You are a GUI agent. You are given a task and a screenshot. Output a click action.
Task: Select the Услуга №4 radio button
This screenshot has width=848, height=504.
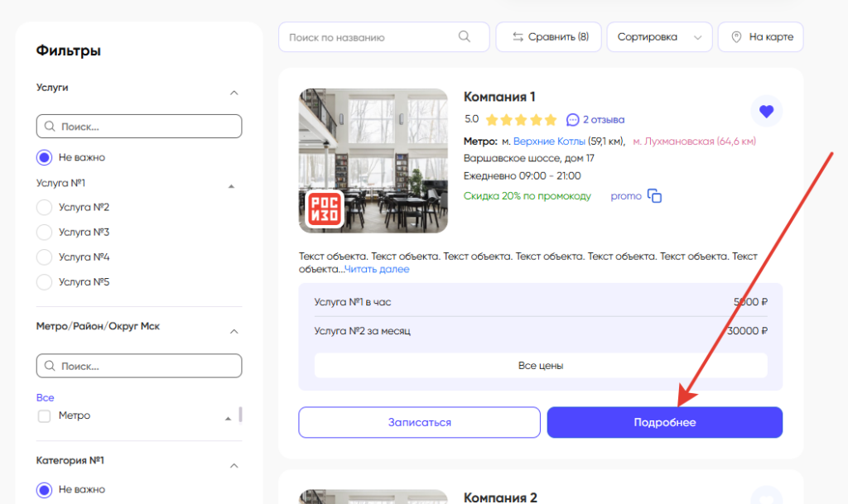click(45, 257)
